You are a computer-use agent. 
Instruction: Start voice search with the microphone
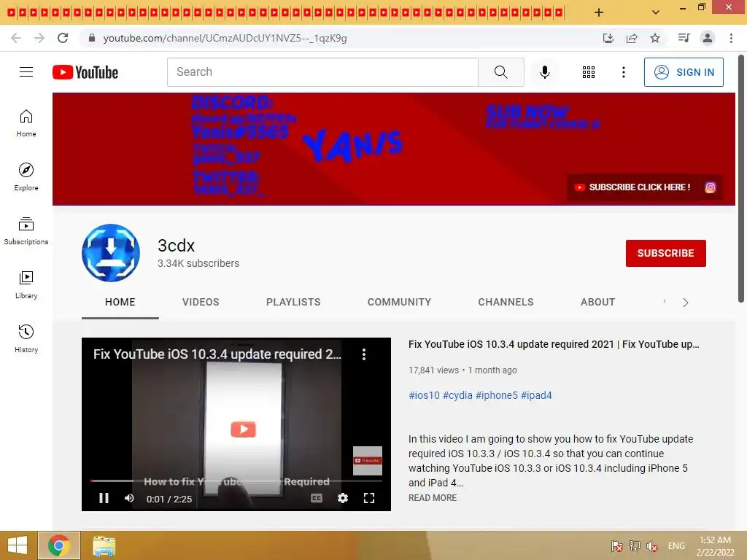pos(544,72)
